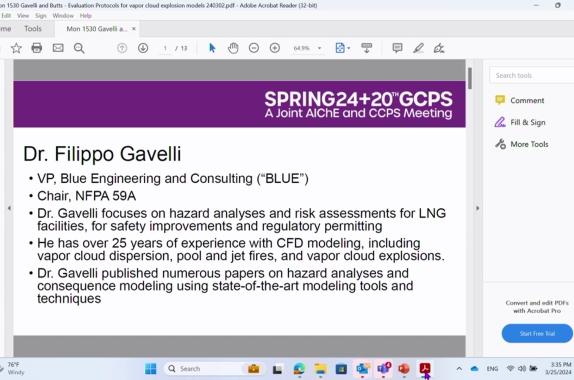574x380 pixels.
Task: Print the PDF using the printer icon
Action: point(37,48)
